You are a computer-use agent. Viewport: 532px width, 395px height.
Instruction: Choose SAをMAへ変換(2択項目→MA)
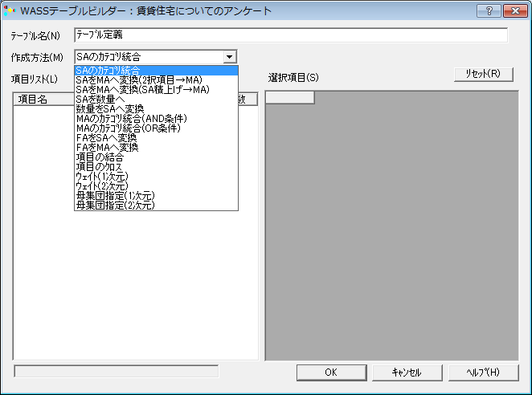(x=156, y=80)
